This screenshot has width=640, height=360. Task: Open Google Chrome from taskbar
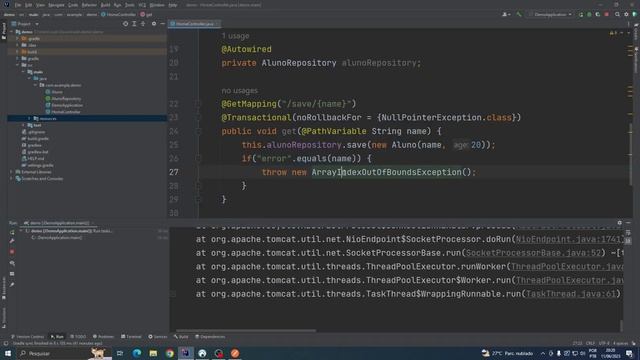click(169, 353)
